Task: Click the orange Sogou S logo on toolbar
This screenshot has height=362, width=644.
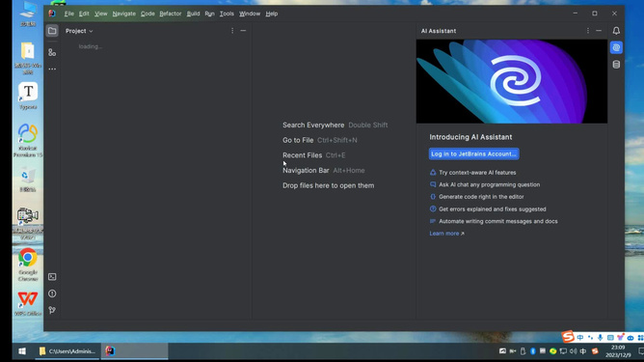Action: (x=568, y=337)
